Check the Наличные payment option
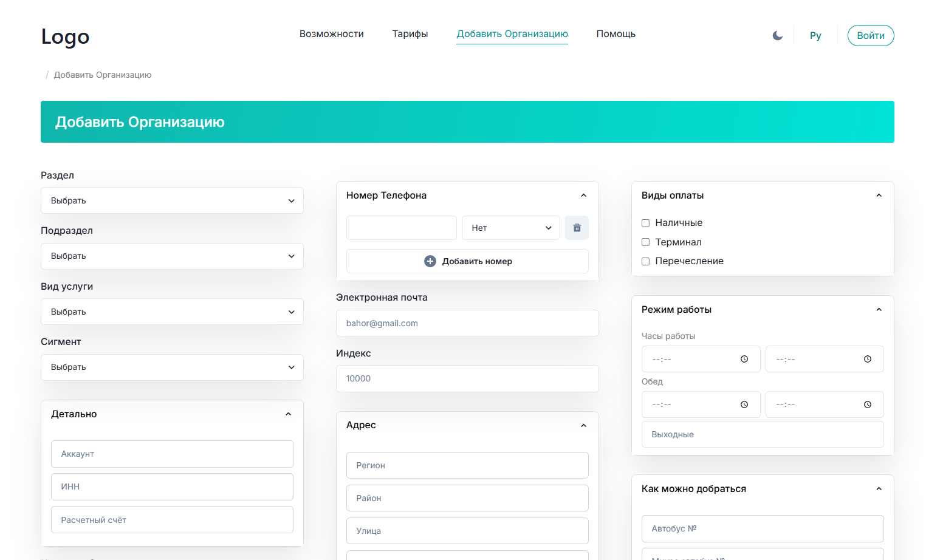The width and height of the screenshot is (926, 560). click(645, 223)
